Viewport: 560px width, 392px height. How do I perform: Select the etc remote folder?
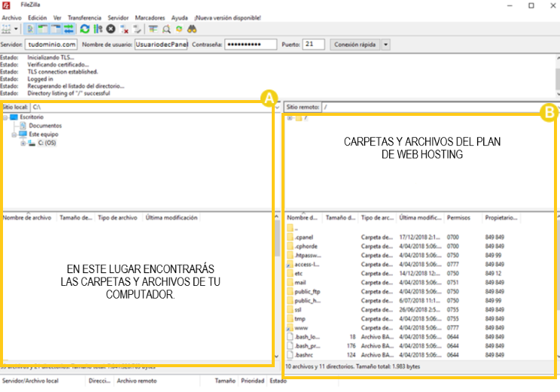click(x=299, y=273)
